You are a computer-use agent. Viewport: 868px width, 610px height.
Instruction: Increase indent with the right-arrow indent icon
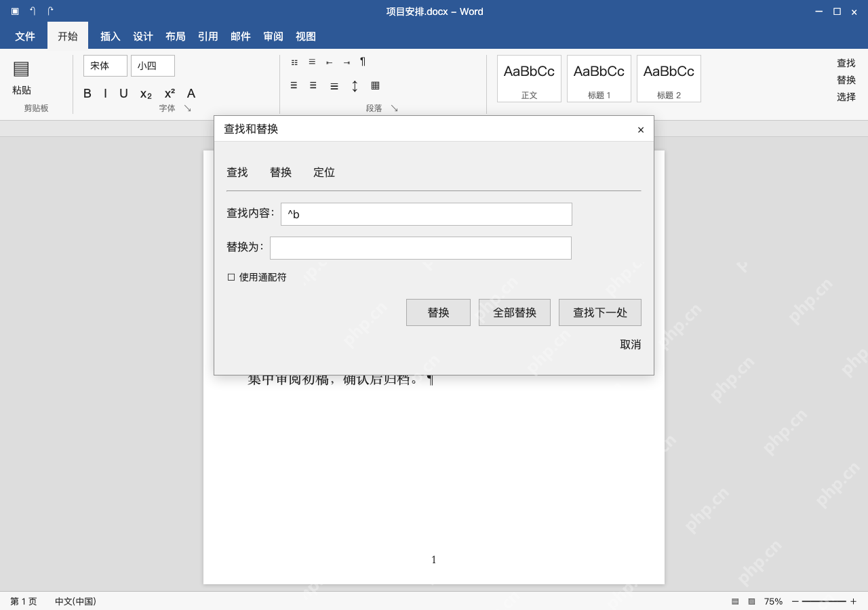tap(347, 62)
